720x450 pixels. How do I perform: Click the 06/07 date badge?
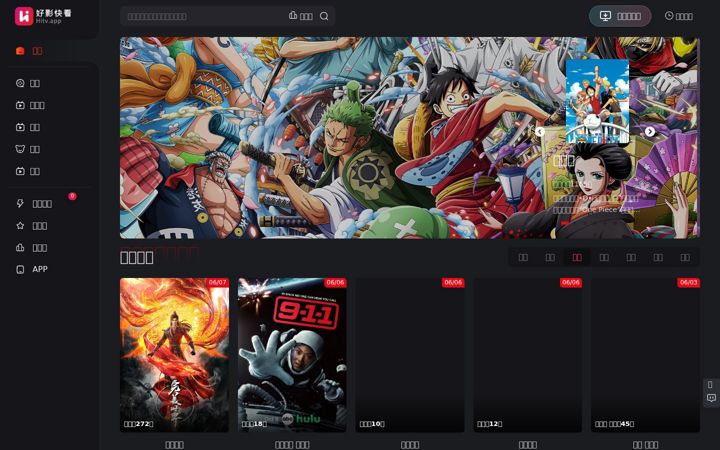click(218, 282)
